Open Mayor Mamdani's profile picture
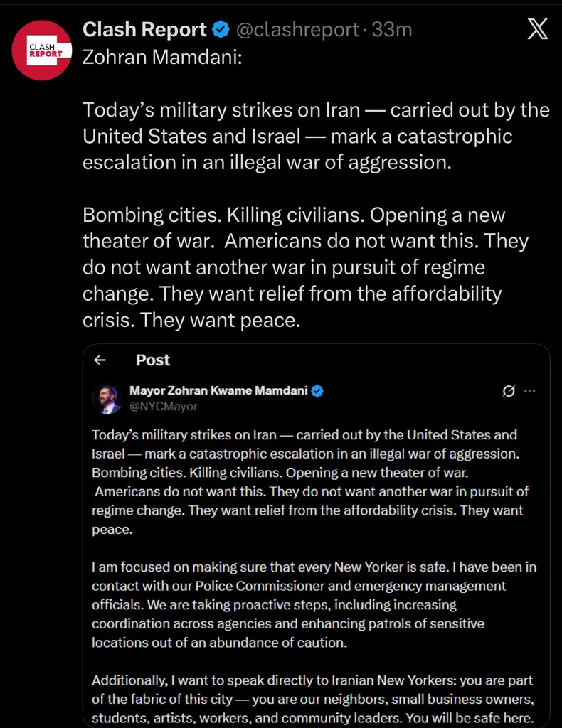This screenshot has height=728, width=562. 107,398
